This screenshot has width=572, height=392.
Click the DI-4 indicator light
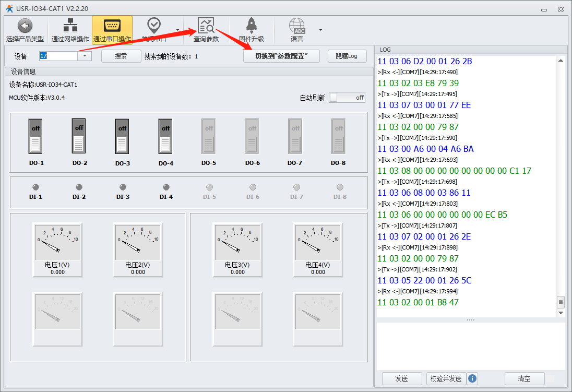(166, 187)
